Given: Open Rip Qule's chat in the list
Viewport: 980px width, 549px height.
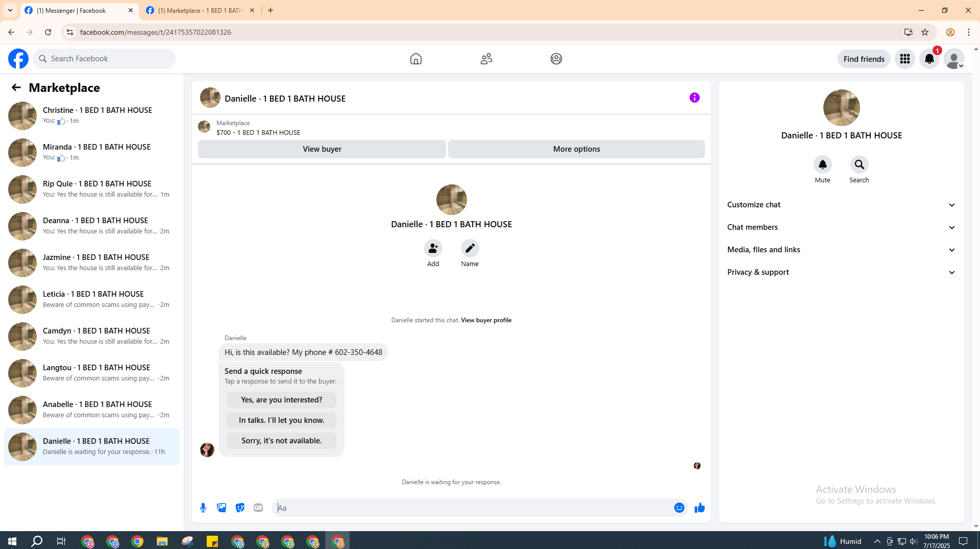Looking at the screenshot, I should [x=92, y=189].
